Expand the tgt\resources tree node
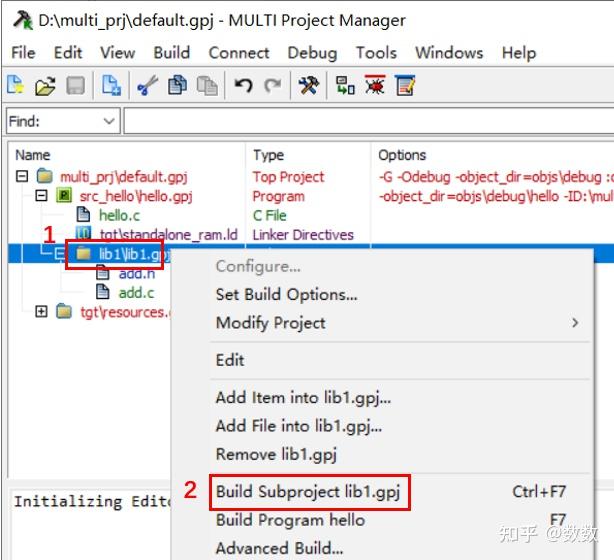The height and width of the screenshot is (560, 614). click(41, 311)
